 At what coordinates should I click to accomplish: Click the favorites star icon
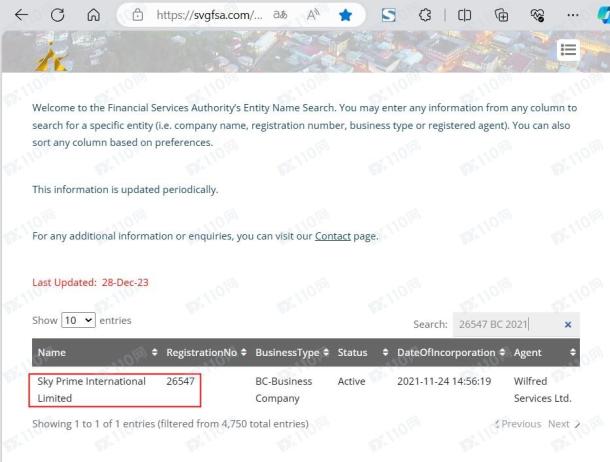[x=345, y=16]
